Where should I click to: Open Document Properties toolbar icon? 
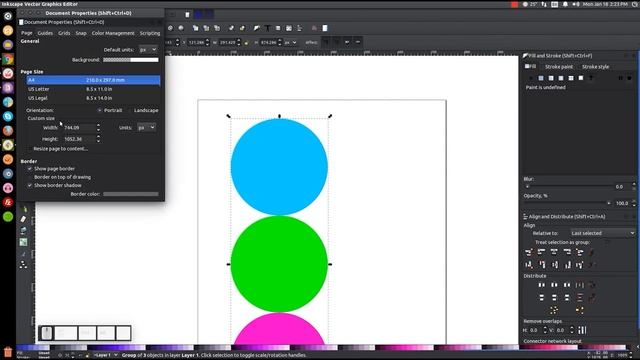point(325,28)
